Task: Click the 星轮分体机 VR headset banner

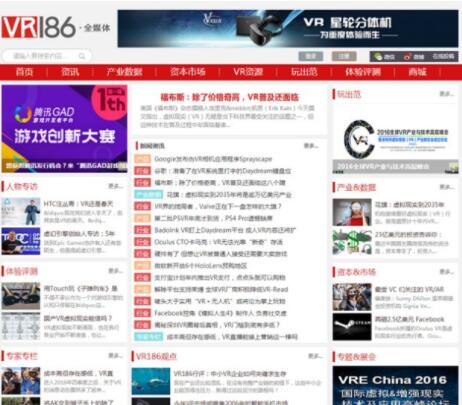Action: point(288,28)
